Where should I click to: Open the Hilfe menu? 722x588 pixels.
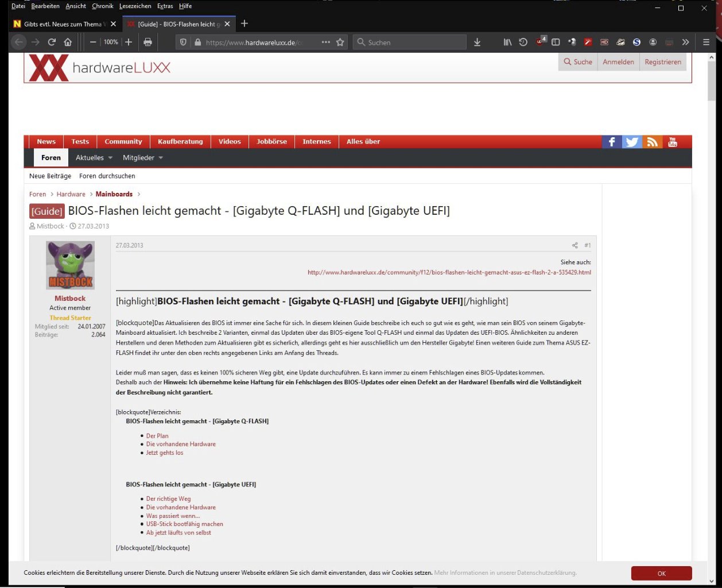click(x=185, y=6)
